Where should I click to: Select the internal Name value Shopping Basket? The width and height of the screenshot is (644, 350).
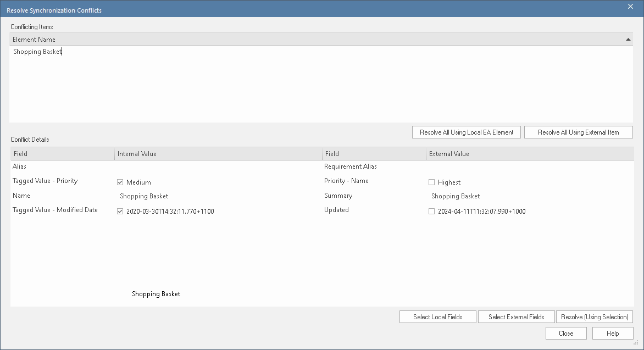point(144,196)
